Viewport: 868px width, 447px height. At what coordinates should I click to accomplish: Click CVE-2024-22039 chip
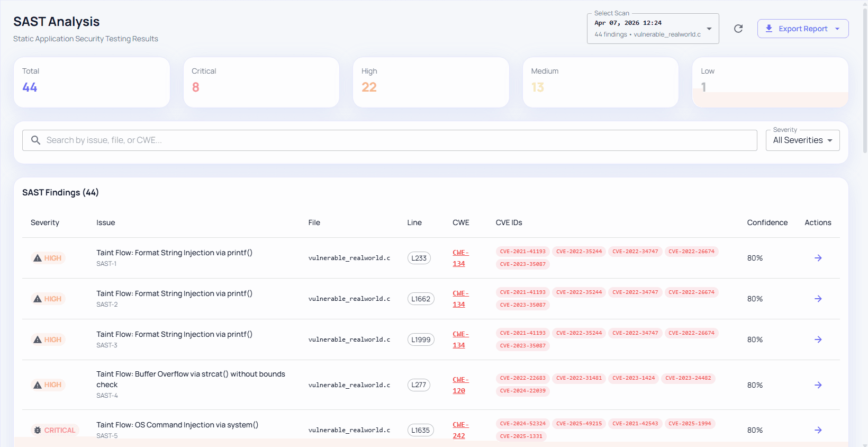tap(523, 391)
